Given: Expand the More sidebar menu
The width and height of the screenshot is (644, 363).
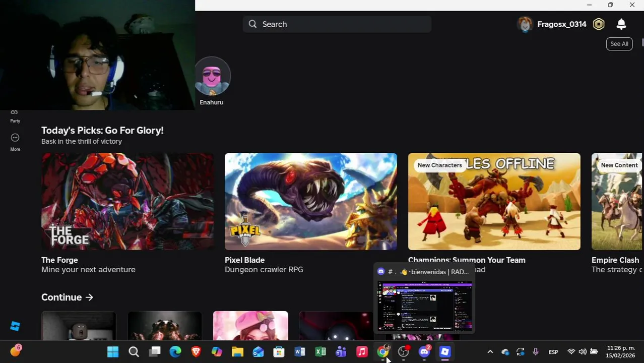Looking at the screenshot, I should click(15, 142).
